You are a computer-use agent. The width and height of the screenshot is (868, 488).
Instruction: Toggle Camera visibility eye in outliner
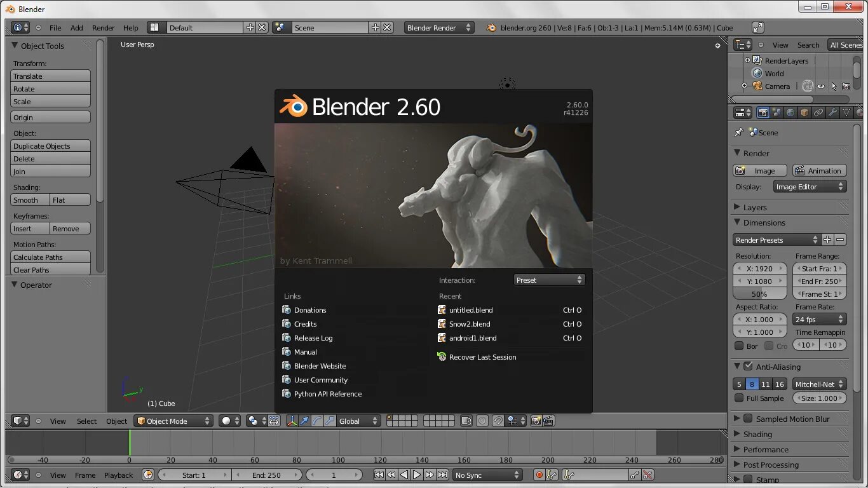click(821, 86)
